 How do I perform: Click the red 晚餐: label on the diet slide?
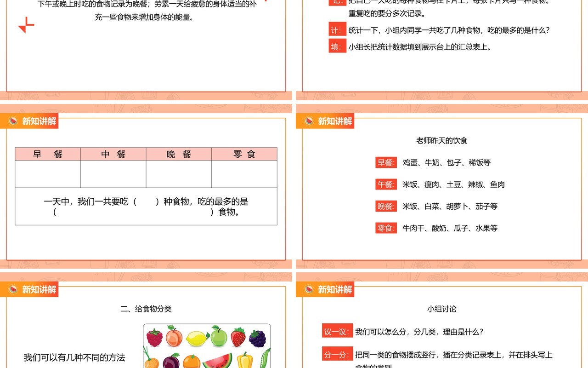click(x=386, y=206)
